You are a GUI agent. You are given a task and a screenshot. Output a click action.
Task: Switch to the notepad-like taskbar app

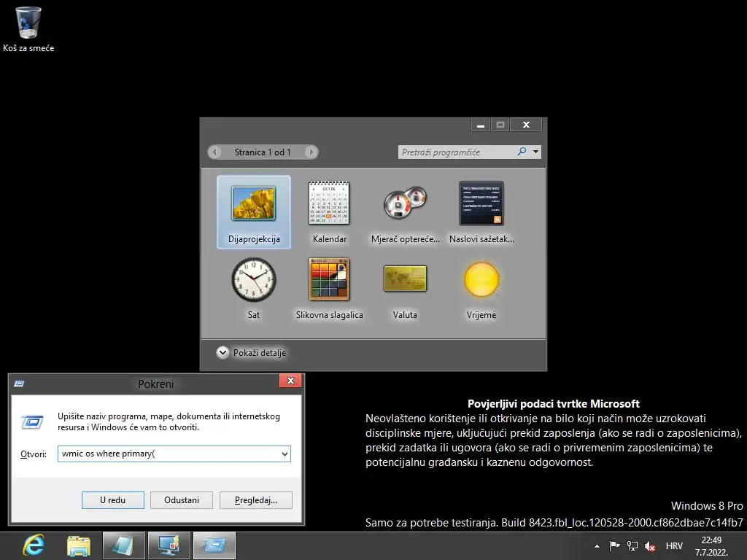pos(124,545)
